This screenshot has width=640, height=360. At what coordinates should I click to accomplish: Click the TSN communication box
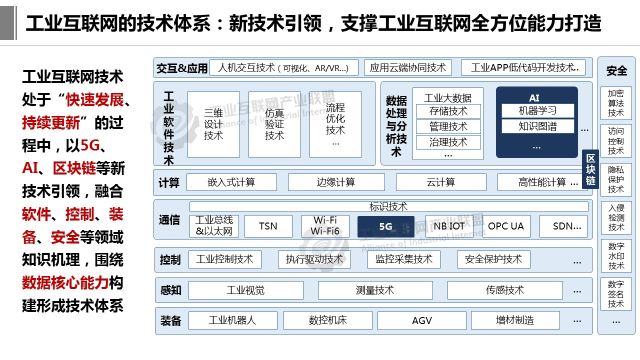(268, 227)
